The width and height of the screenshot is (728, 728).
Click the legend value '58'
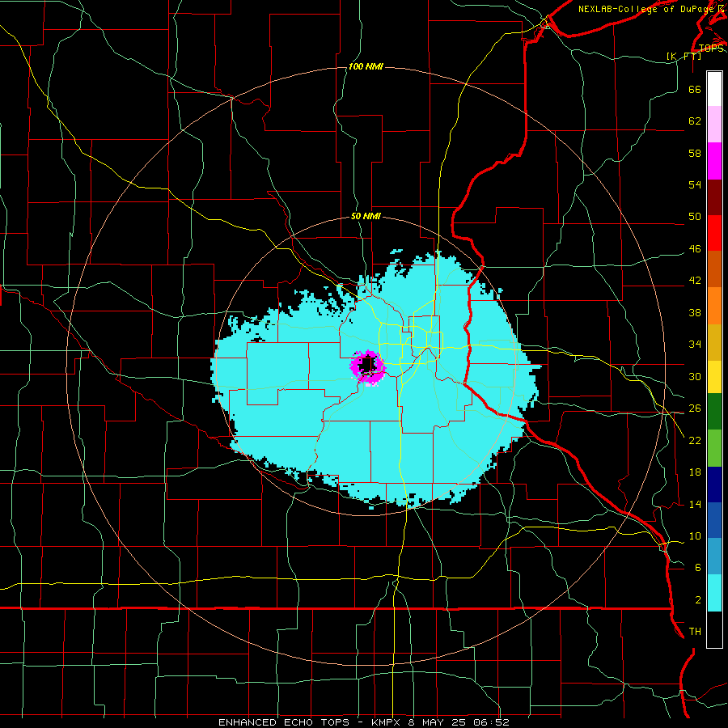[695, 153]
